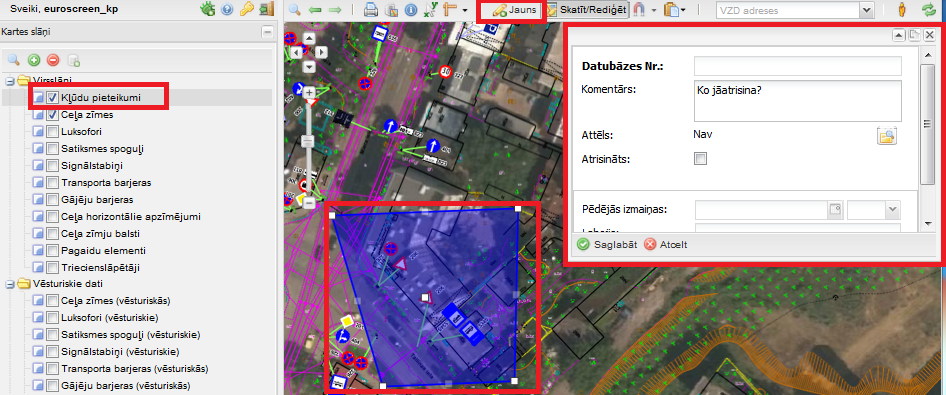Browse for Attēls image folder icon
The image size is (946, 395).
tap(887, 136)
